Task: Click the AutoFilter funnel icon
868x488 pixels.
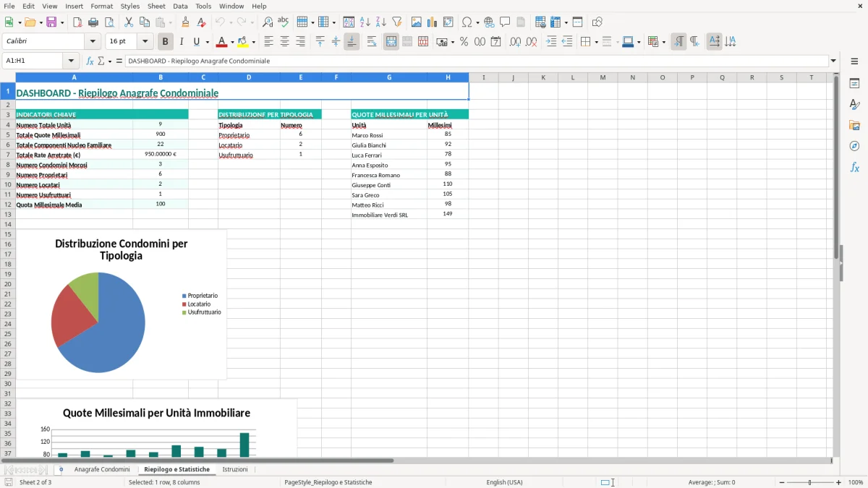Action: 396,22
